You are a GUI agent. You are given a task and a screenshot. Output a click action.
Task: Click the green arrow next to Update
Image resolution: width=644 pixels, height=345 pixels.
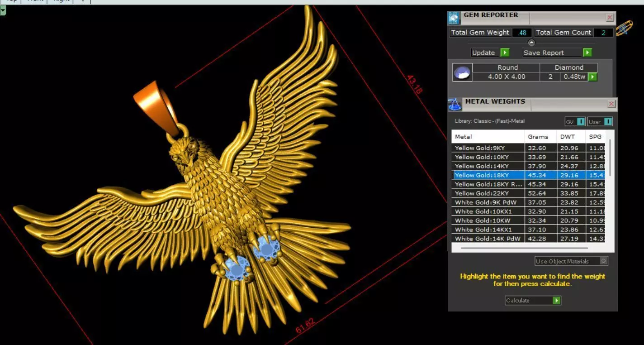click(x=505, y=53)
